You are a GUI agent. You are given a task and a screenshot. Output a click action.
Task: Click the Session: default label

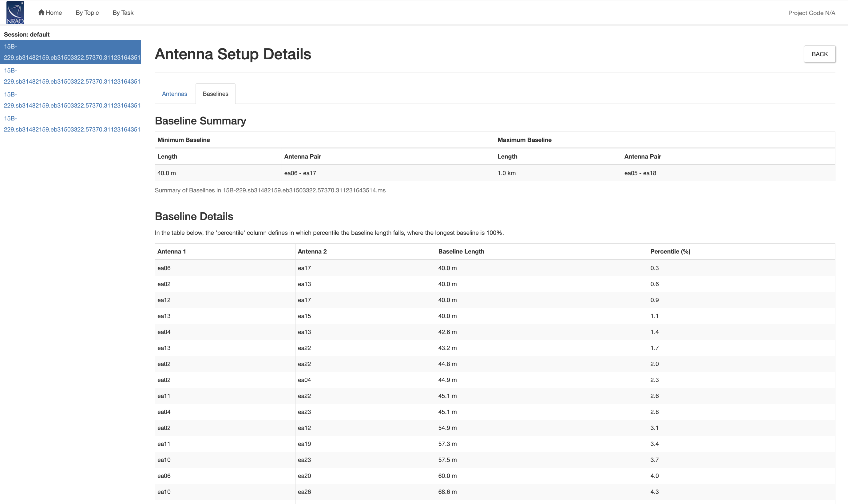tap(27, 34)
